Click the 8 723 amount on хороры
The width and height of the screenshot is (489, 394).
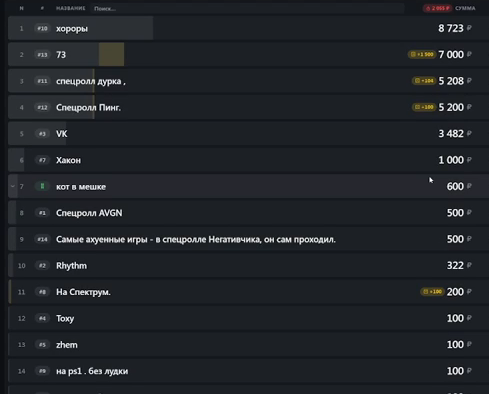tap(451, 28)
